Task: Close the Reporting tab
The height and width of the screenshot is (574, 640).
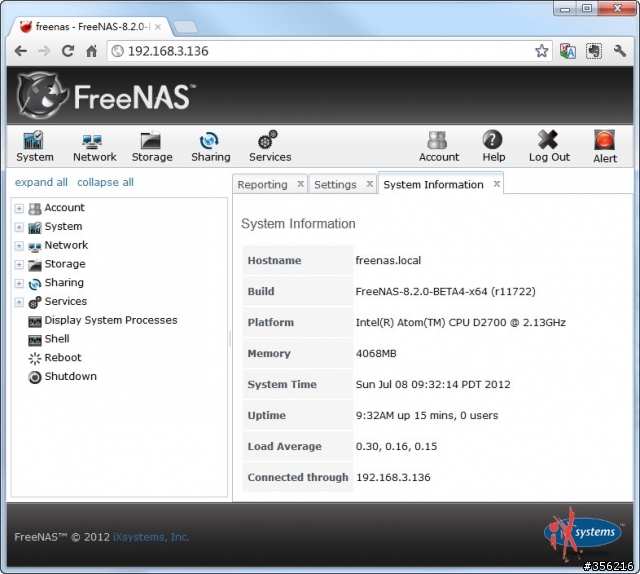Action: click(x=300, y=184)
